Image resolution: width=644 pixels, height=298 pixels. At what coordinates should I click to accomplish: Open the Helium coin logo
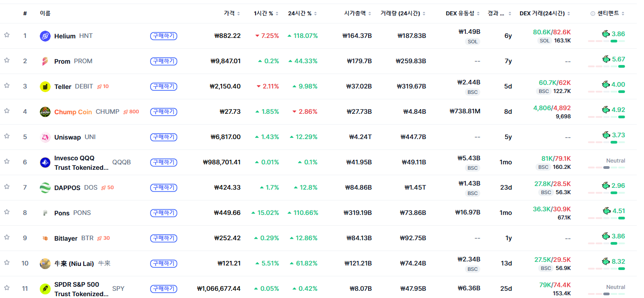tap(45, 36)
